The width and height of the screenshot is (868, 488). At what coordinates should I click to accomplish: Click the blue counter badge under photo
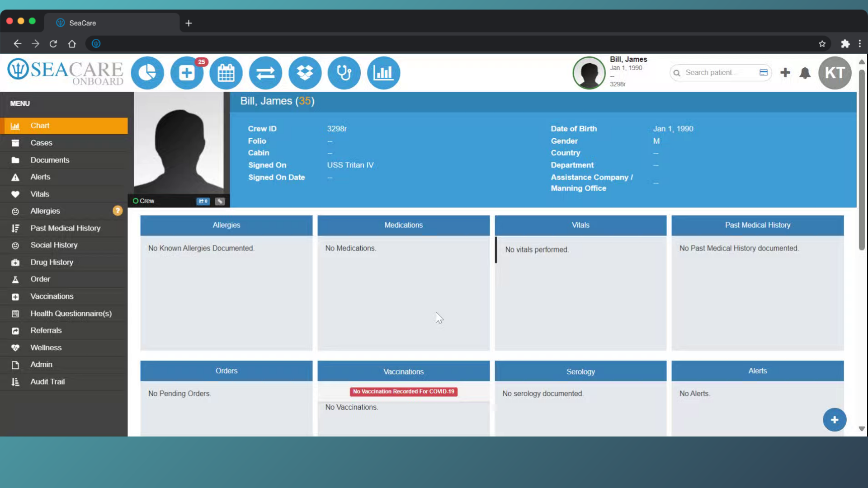tap(203, 201)
